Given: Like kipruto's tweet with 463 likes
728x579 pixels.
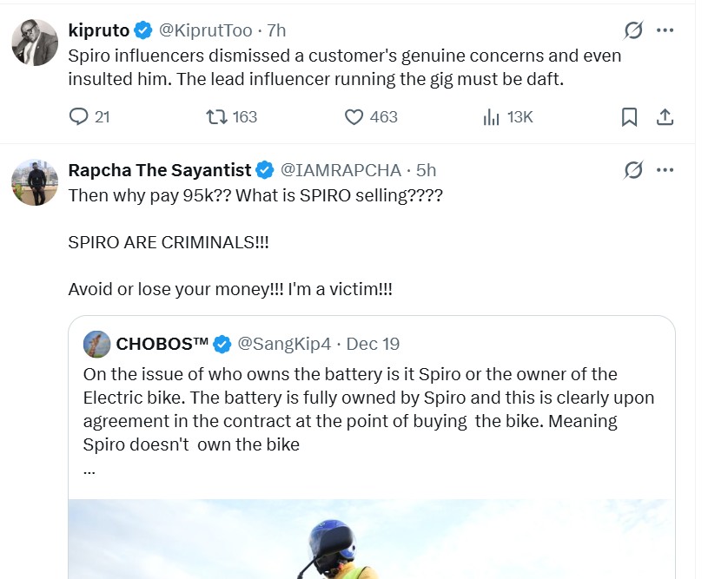Looking at the screenshot, I should click(354, 117).
